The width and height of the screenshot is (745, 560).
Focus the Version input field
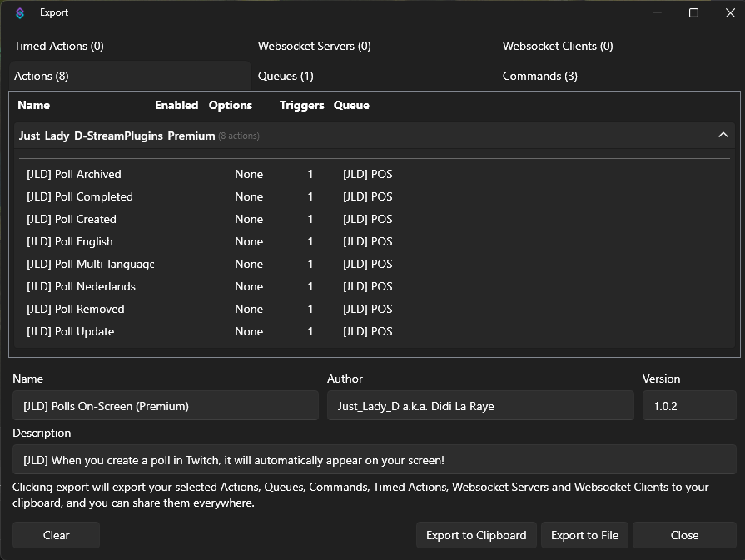688,406
